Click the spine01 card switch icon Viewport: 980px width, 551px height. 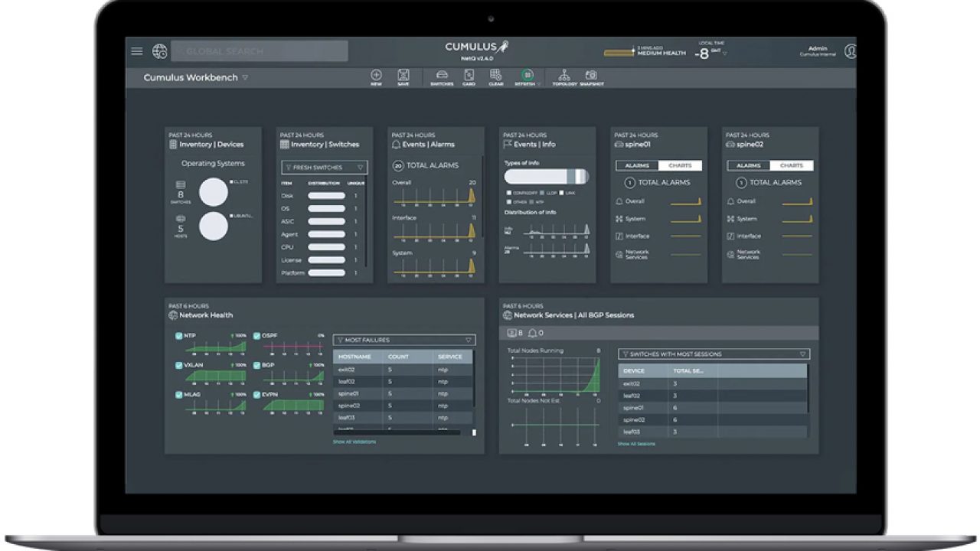pyautogui.click(x=619, y=144)
